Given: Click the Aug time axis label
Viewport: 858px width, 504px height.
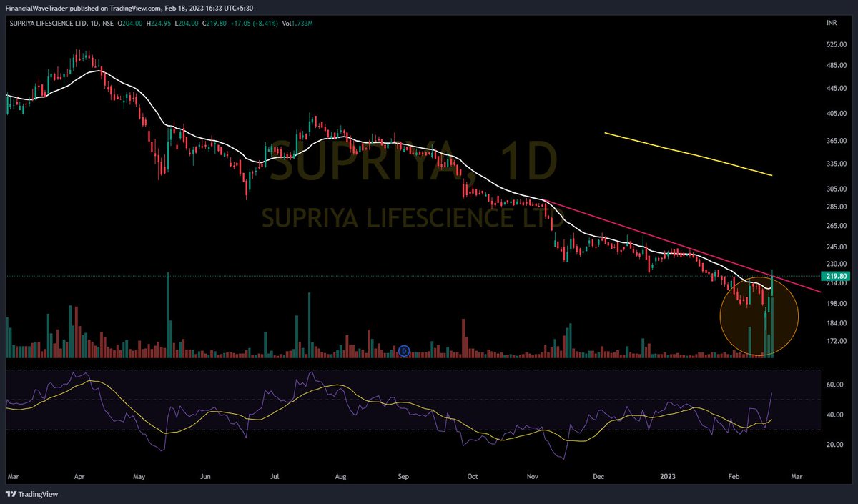Looking at the screenshot, I should point(341,475).
